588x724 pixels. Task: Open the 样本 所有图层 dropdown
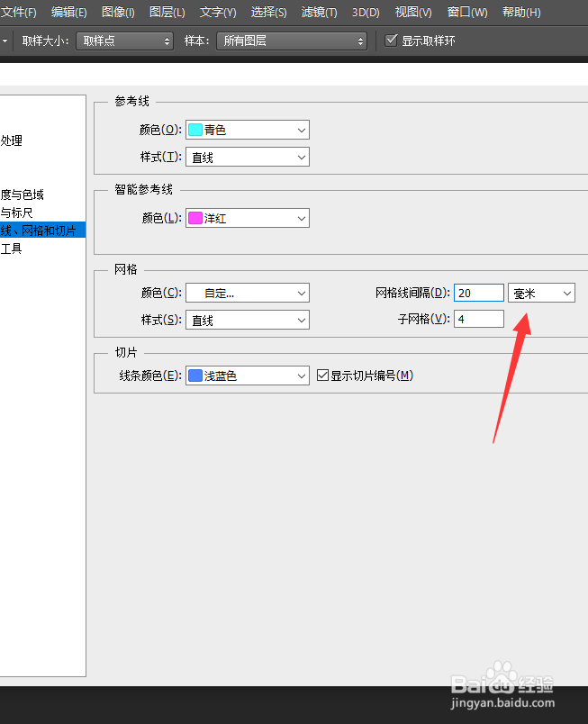(x=292, y=41)
